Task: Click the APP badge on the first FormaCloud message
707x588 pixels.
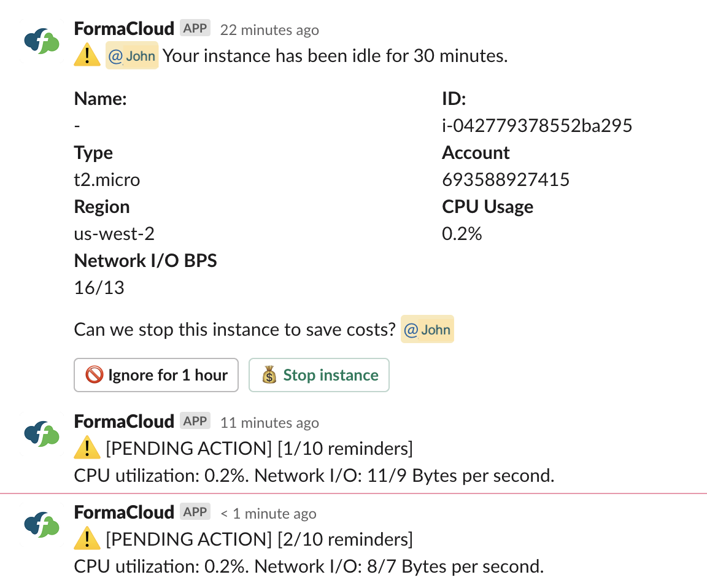Action: coord(195,28)
